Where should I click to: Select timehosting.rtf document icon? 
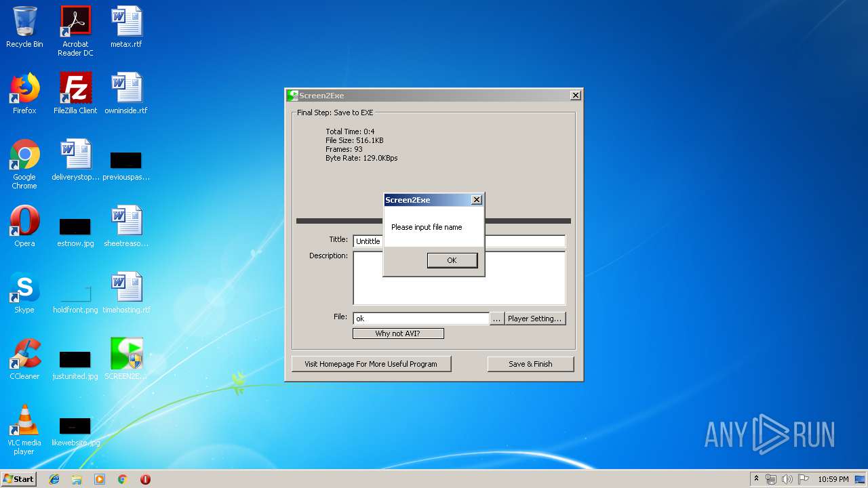[126, 293]
